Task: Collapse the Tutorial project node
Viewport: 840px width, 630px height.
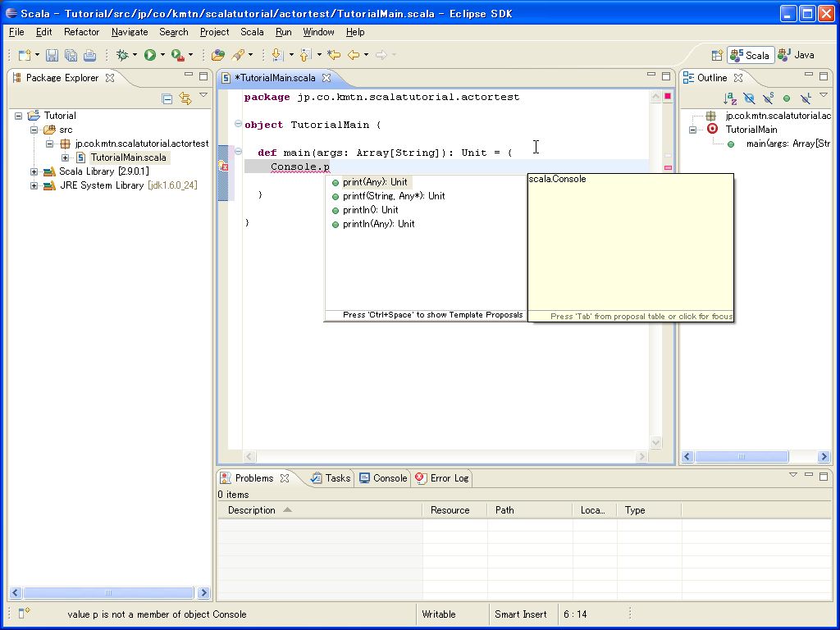Action: pos(19,116)
